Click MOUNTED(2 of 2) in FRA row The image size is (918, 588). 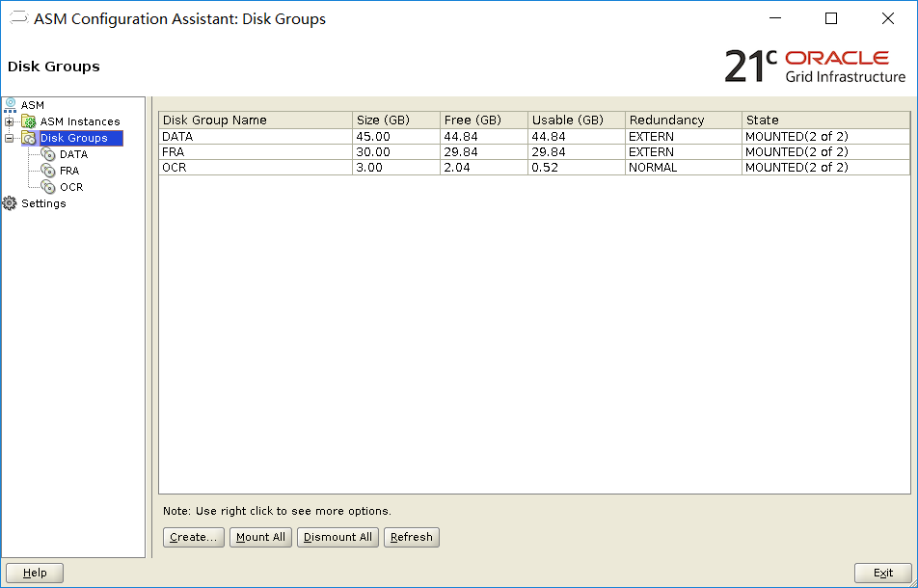coord(826,152)
